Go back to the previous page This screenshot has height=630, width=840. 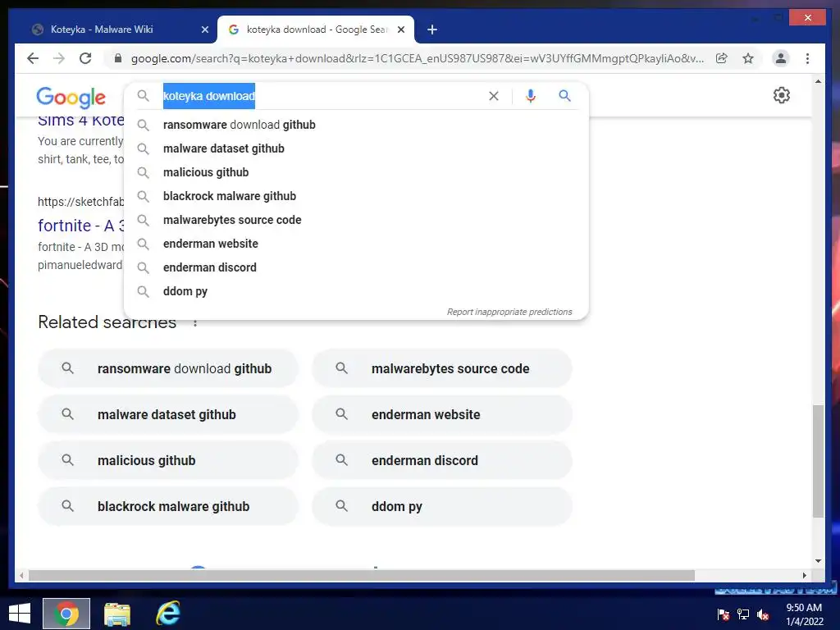[33, 58]
